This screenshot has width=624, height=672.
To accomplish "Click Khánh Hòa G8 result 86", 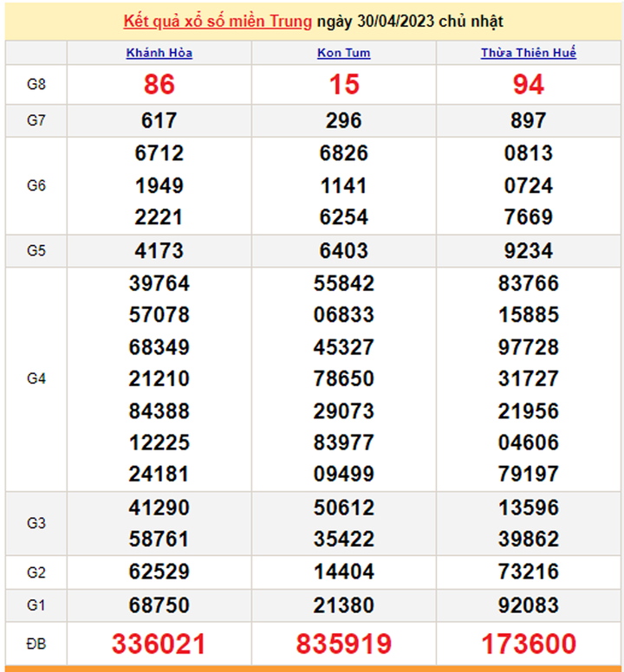I will pyautogui.click(x=159, y=84).
